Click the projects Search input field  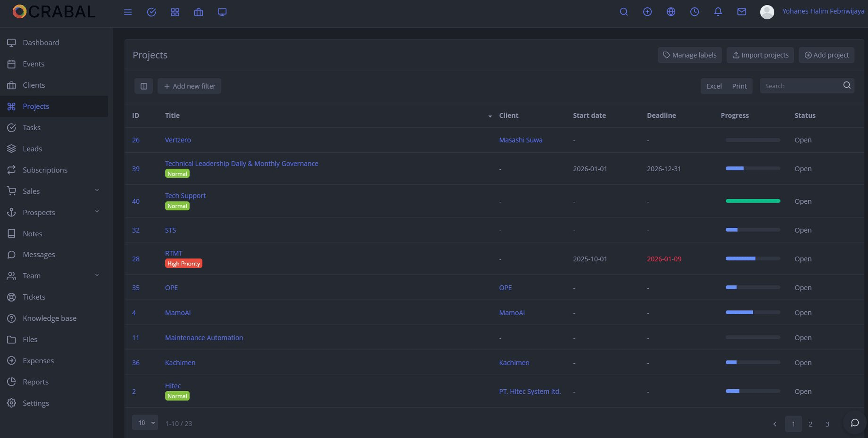point(800,86)
